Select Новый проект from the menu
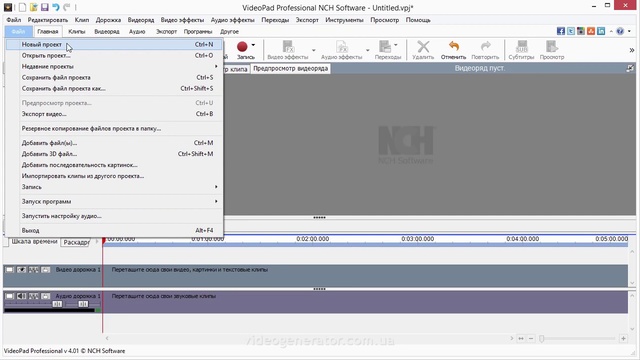640x360 pixels. pyautogui.click(x=115, y=44)
